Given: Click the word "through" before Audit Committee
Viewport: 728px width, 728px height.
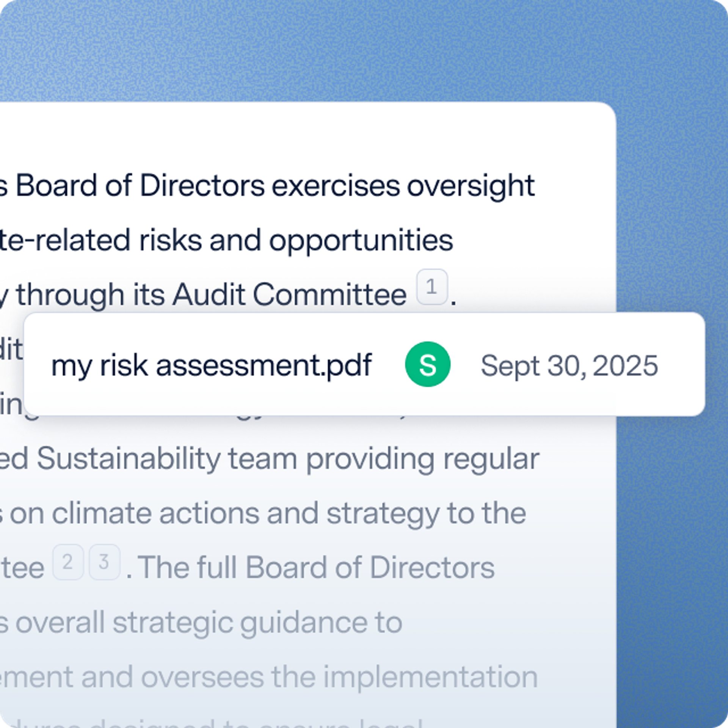Looking at the screenshot, I should pyautogui.click(x=70, y=295).
